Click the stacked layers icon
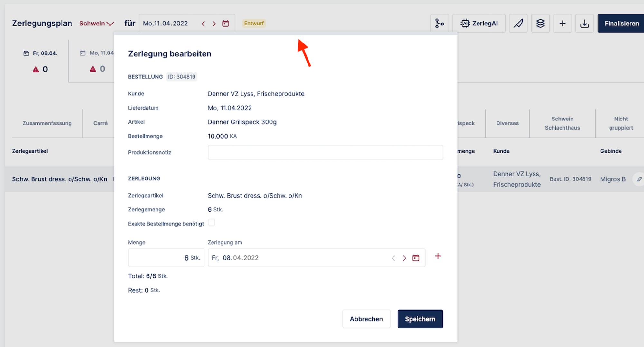This screenshot has height=347, width=644. pyautogui.click(x=540, y=24)
